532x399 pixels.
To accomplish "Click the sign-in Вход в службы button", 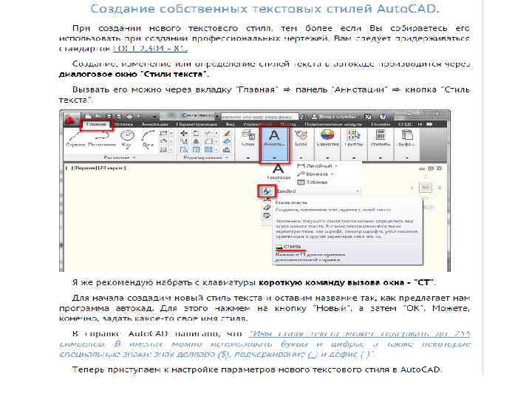I will tap(333, 117).
